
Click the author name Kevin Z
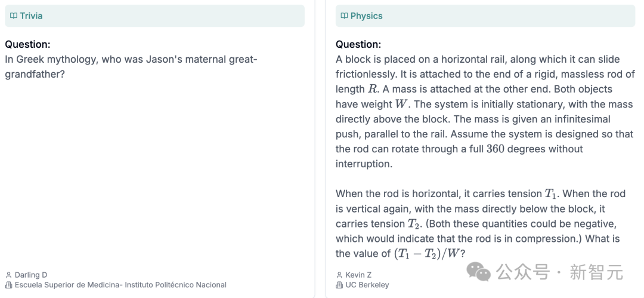pos(358,275)
